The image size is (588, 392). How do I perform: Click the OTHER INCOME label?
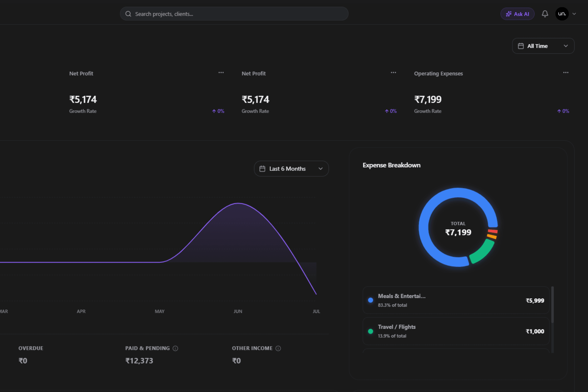(x=252, y=348)
